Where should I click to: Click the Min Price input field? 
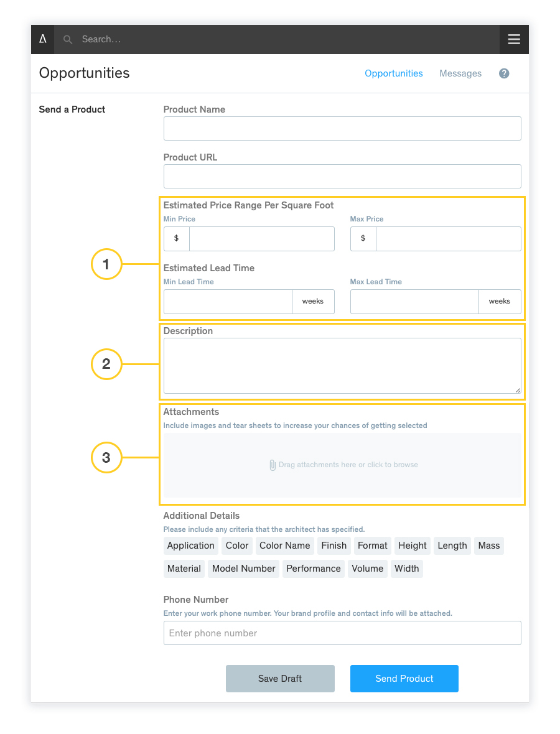[x=261, y=239]
